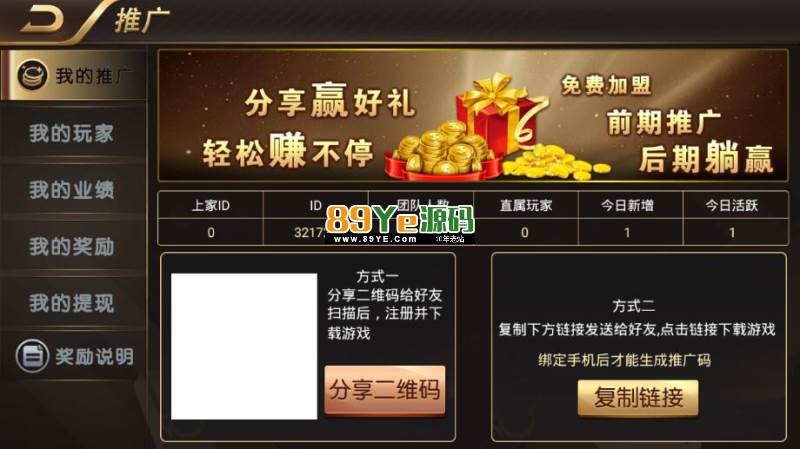Screen dimensions: 800x449
Task: Select the 我的奖励 tab
Action: (x=73, y=246)
